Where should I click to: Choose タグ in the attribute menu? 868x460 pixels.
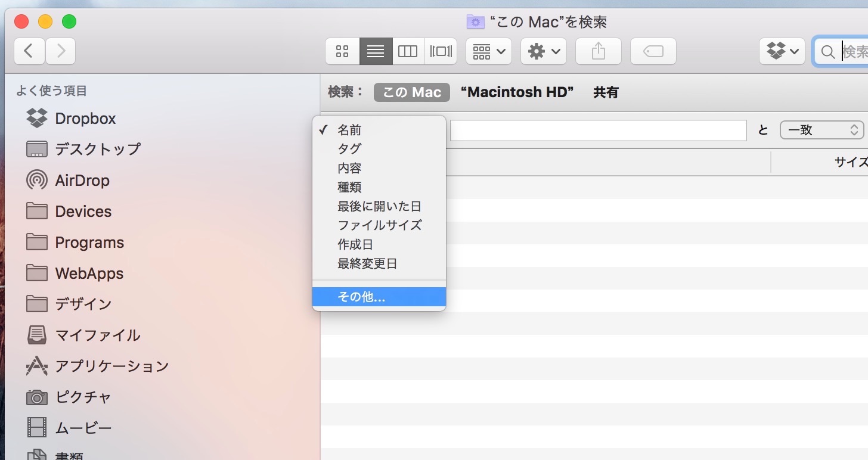379,149
